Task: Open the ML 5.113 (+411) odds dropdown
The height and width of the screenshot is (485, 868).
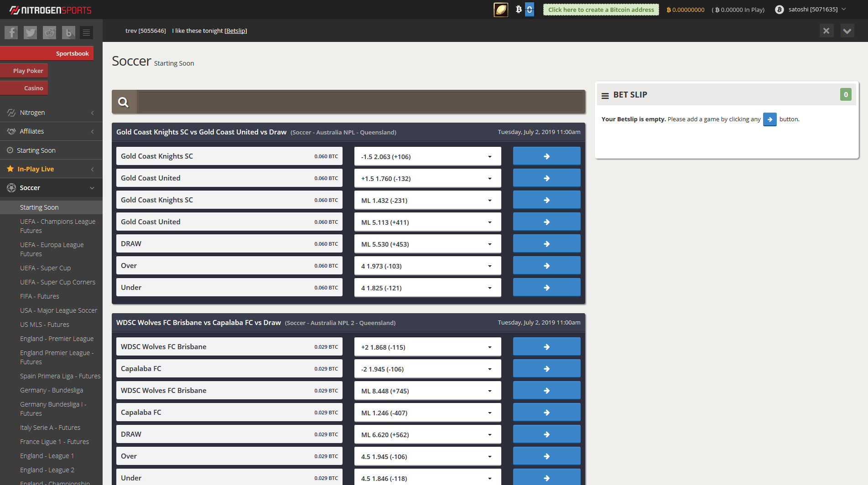Action: click(x=427, y=222)
